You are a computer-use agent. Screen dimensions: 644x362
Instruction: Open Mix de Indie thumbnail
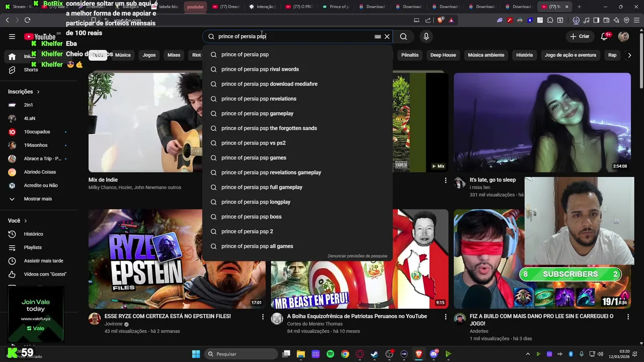(145, 122)
